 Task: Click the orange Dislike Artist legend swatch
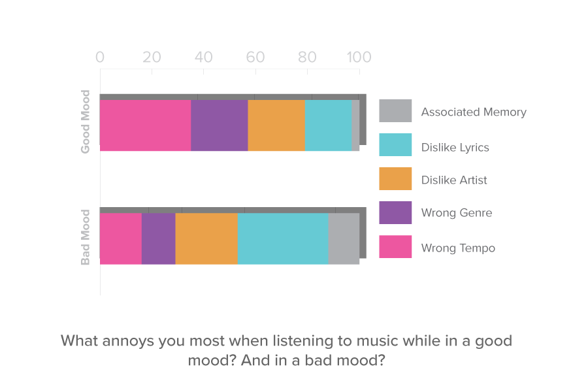pos(395,179)
